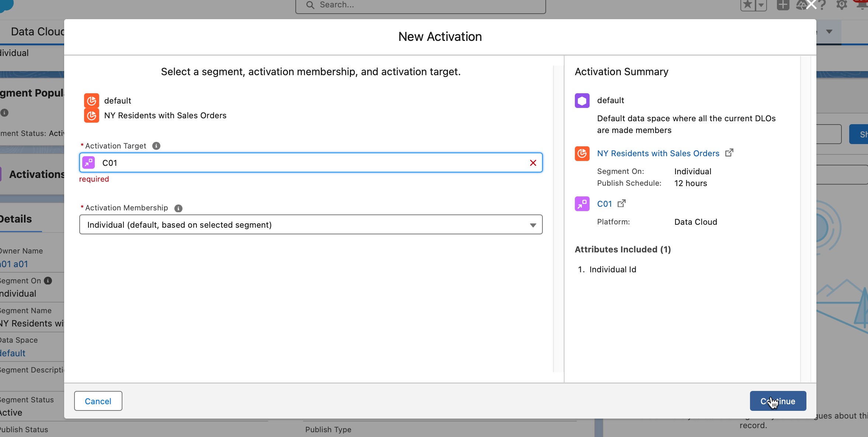Click the Continue button
Screen dimensions: 868x437
[778, 401]
